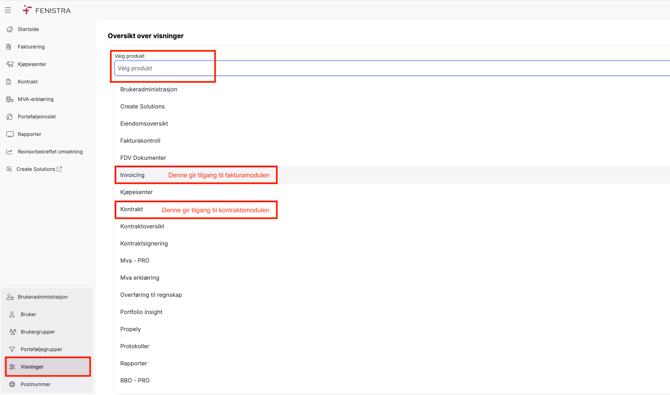670x395 pixels.
Task: Click the Velg produkt combo box
Action: [x=392, y=68]
